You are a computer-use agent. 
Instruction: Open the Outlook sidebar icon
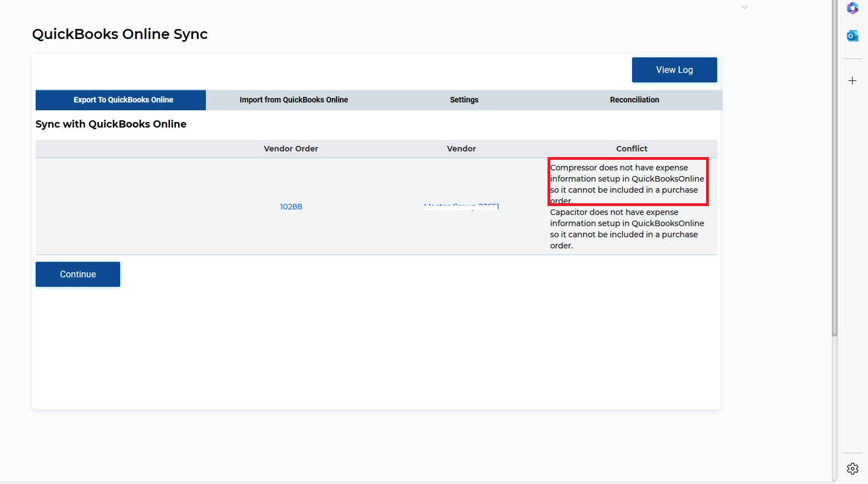[x=852, y=36]
